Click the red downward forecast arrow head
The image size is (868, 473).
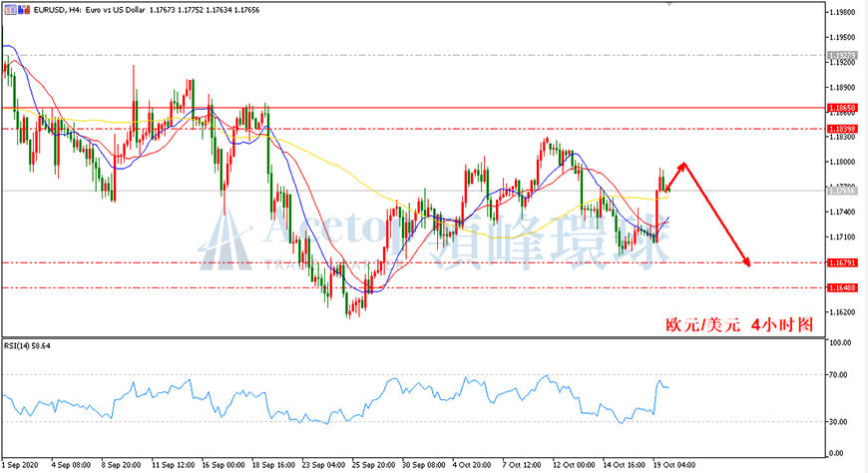(x=746, y=262)
